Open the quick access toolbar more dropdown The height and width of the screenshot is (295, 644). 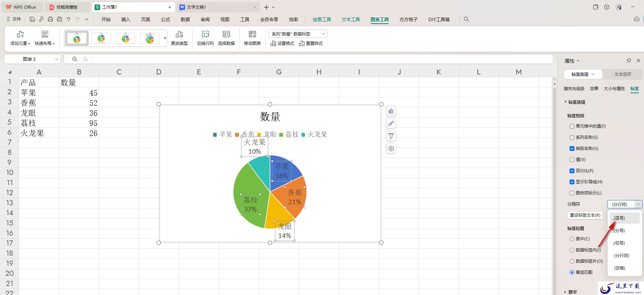coord(87,19)
